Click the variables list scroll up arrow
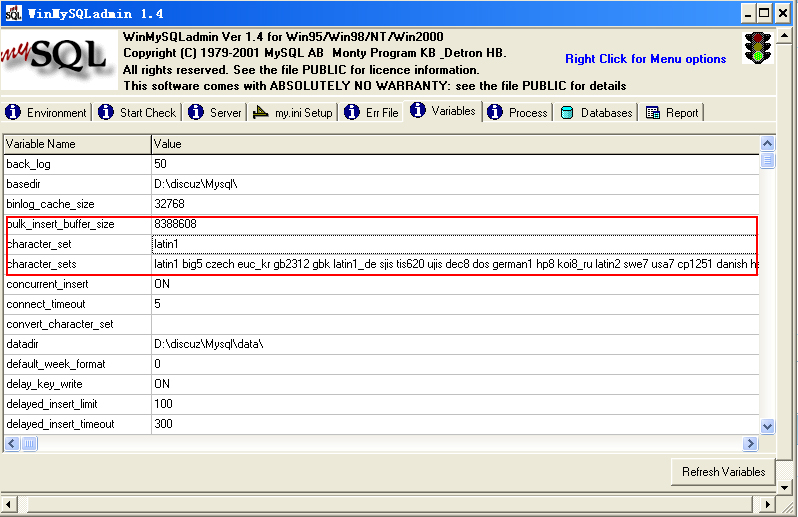Screen dimensions: 798x517 point(767,143)
